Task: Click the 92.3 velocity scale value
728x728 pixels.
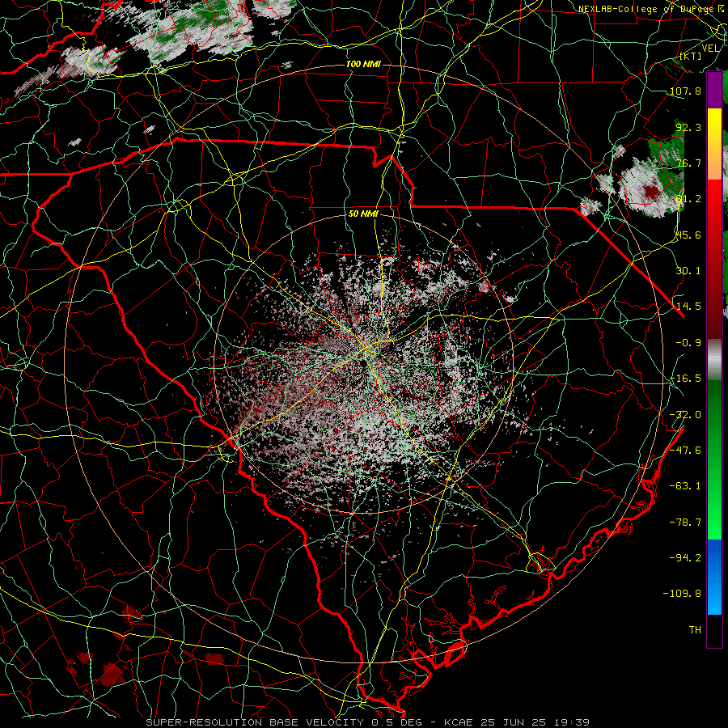Action: [x=688, y=127]
